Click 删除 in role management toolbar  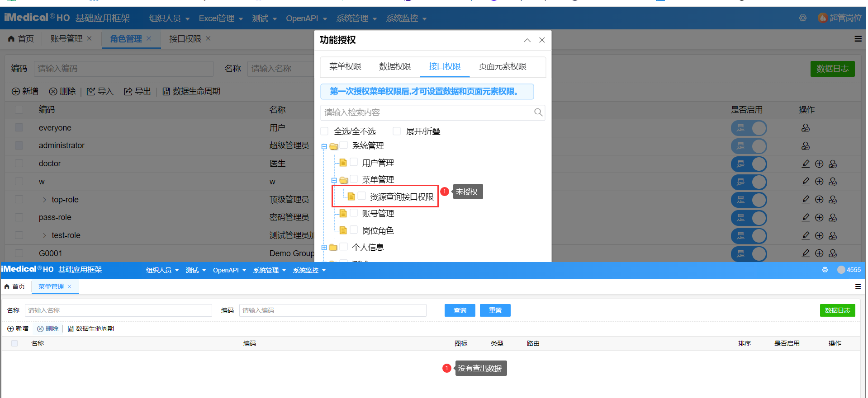click(62, 91)
